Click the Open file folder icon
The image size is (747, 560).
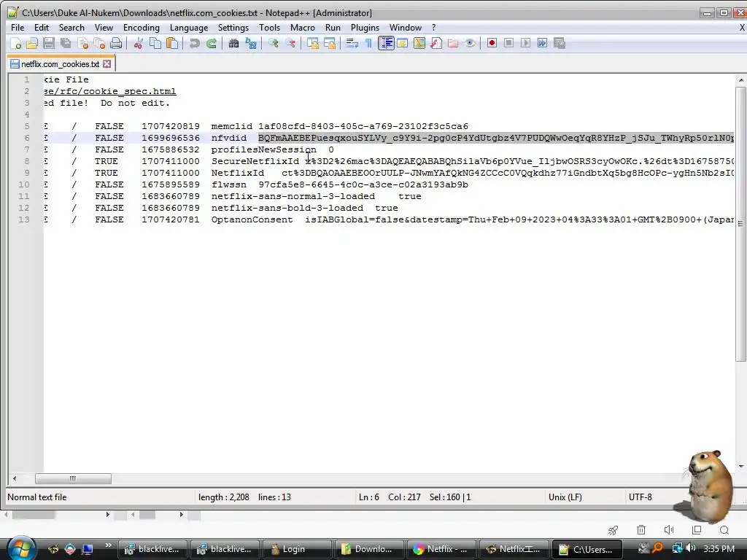coord(32,43)
